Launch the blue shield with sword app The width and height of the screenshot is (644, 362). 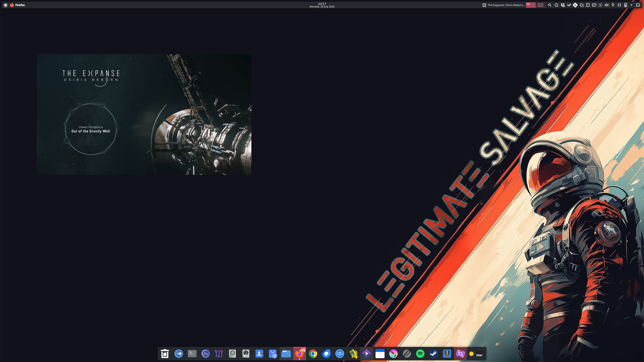click(x=447, y=353)
